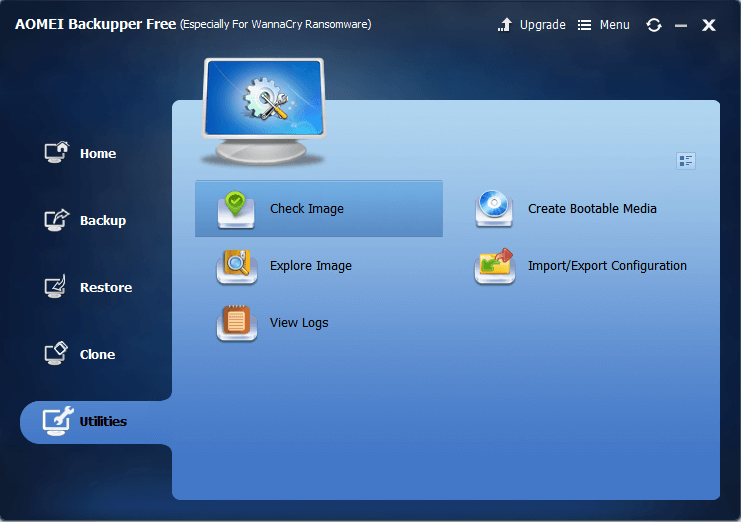Close the AOMEI Backupper window
Screen dimensions: 741x522
709,25
